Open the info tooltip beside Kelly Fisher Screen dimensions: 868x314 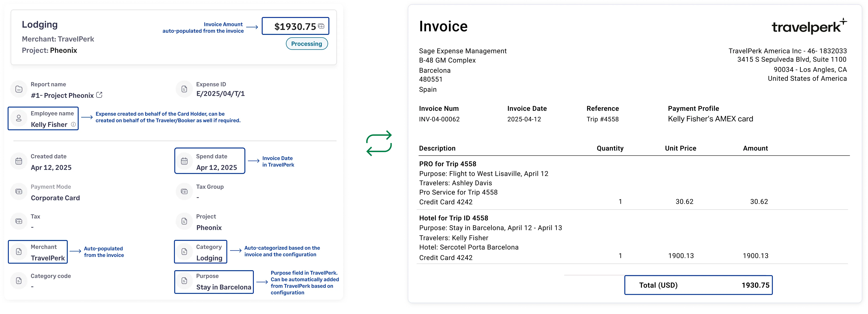click(x=73, y=125)
